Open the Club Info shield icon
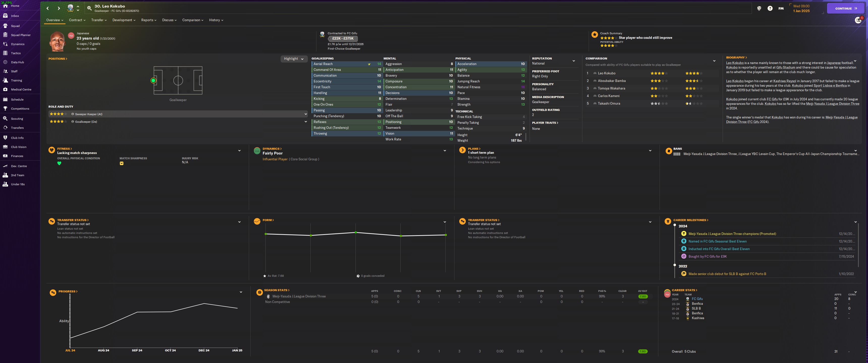The width and height of the screenshot is (868, 363). point(5,138)
